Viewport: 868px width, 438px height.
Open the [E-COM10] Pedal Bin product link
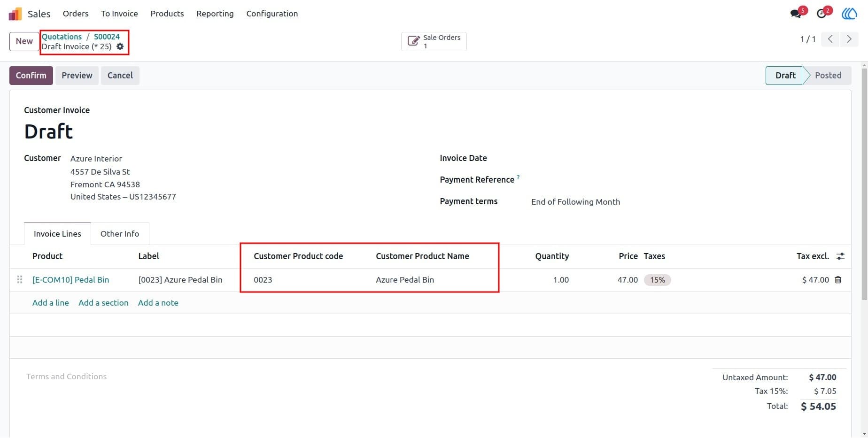point(71,280)
